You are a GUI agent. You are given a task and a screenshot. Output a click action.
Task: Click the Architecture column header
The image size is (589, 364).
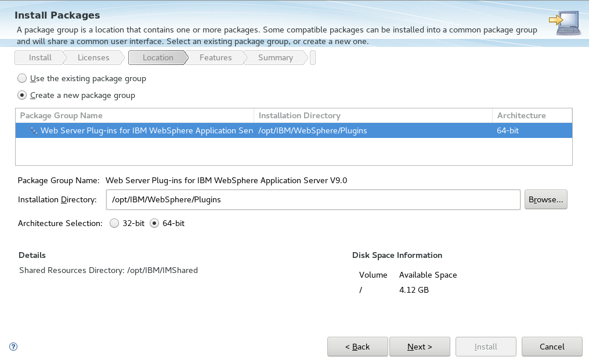[532, 115]
